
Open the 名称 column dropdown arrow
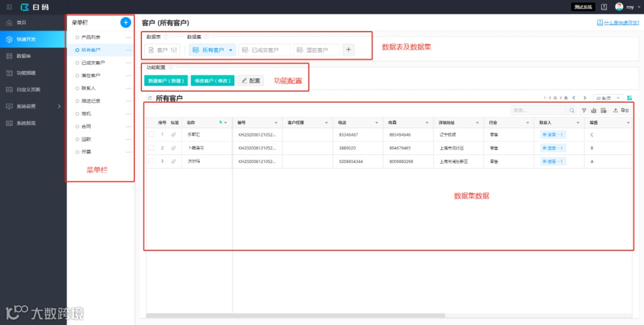tap(225, 123)
